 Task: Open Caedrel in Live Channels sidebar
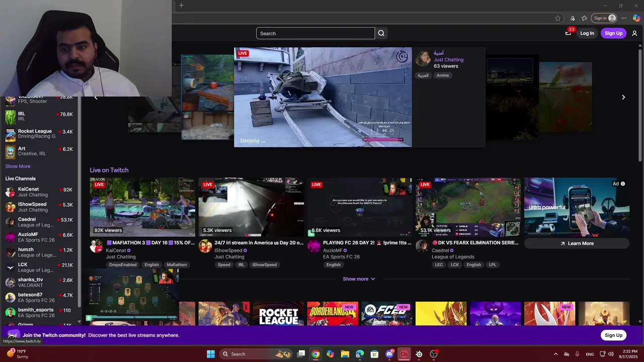point(39,222)
